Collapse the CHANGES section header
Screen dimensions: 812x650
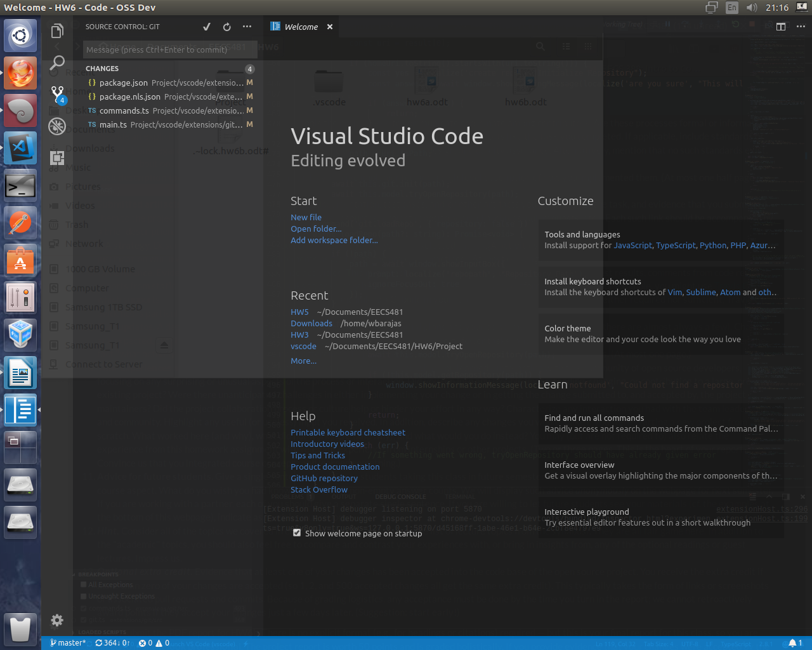tap(169, 69)
